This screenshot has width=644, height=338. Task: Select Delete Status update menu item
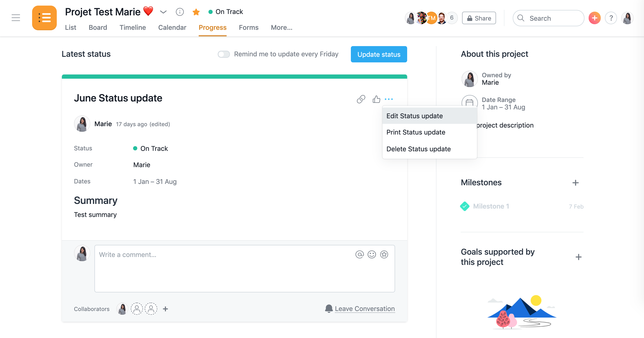(419, 149)
